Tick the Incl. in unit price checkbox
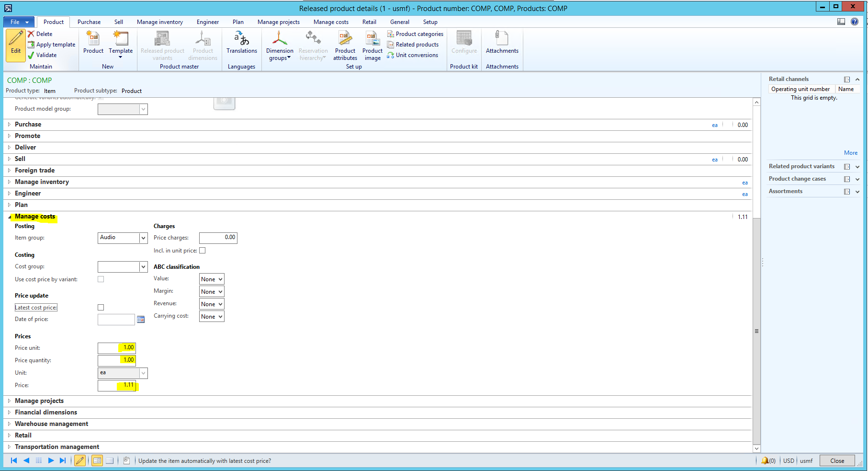 pyautogui.click(x=203, y=251)
